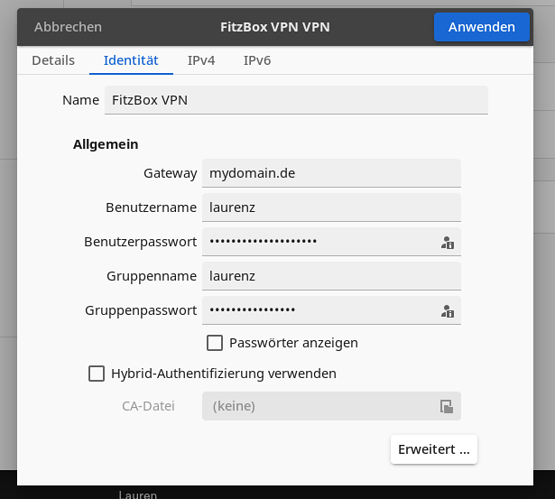This screenshot has width=555, height=499.
Task: Click into the Benutzerpasswort field
Action: click(x=320, y=242)
